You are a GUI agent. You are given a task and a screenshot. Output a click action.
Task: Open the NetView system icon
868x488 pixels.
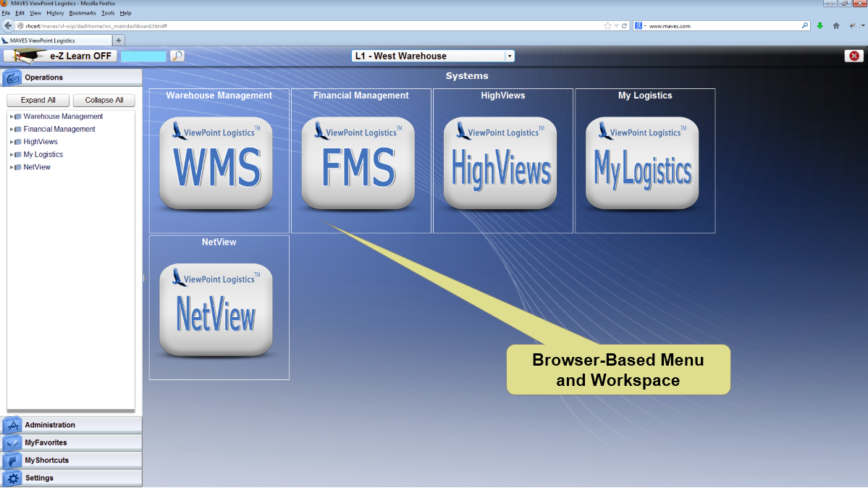216,310
